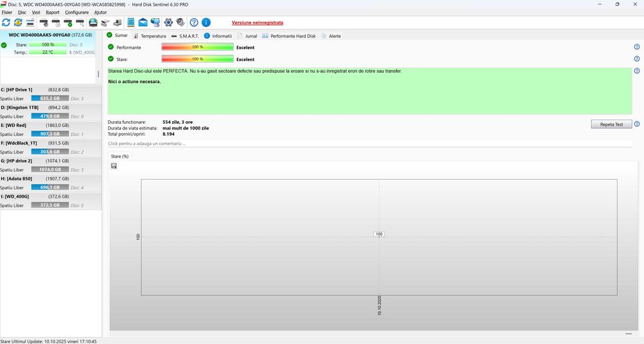Click the blue info about icon
Image resolution: width=644 pixels, height=344 pixels.
[x=206, y=23]
